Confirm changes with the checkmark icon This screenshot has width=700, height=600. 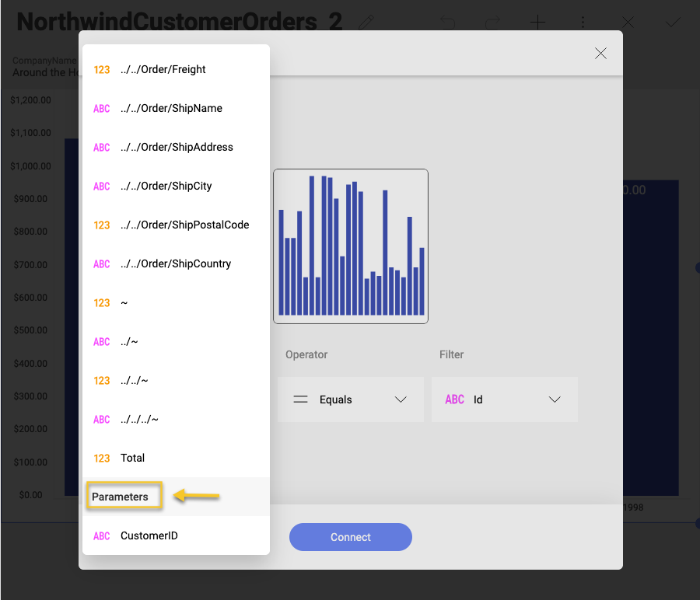point(674,23)
